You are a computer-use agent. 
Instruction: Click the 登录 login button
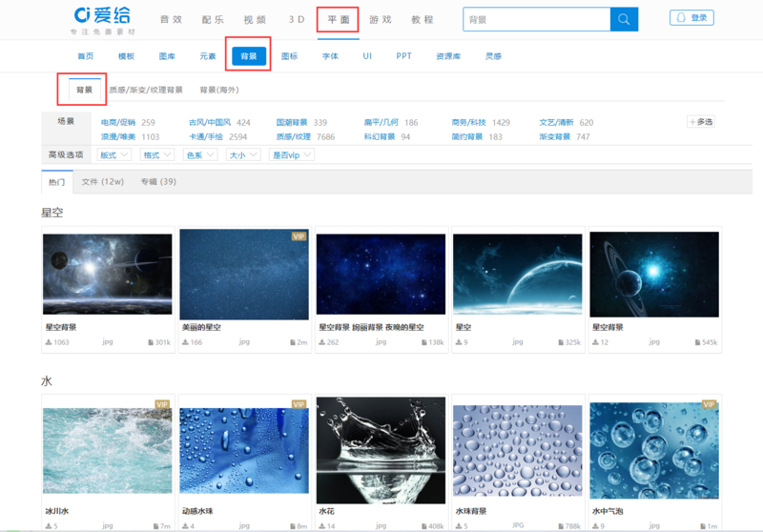(x=691, y=17)
